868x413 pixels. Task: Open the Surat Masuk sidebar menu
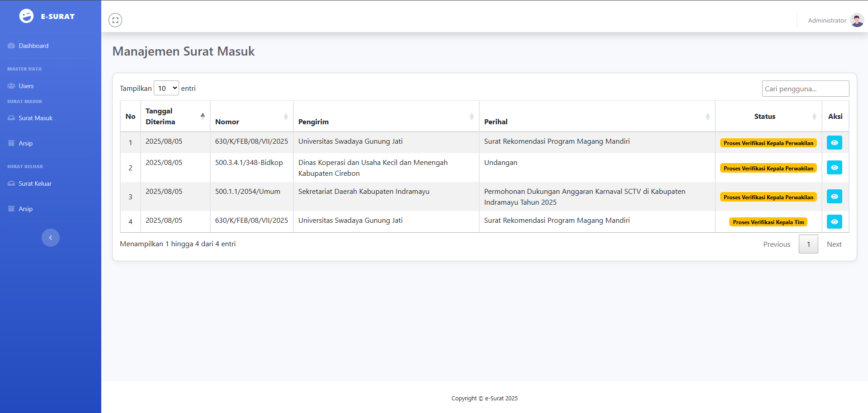(35, 118)
